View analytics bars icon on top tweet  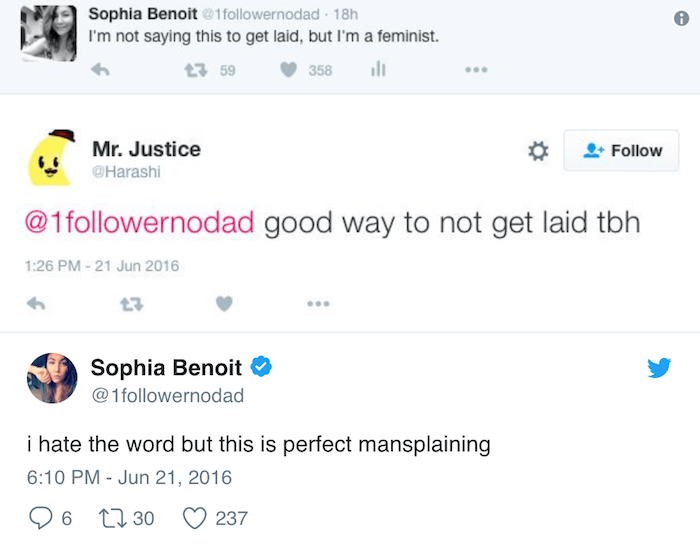tap(379, 70)
